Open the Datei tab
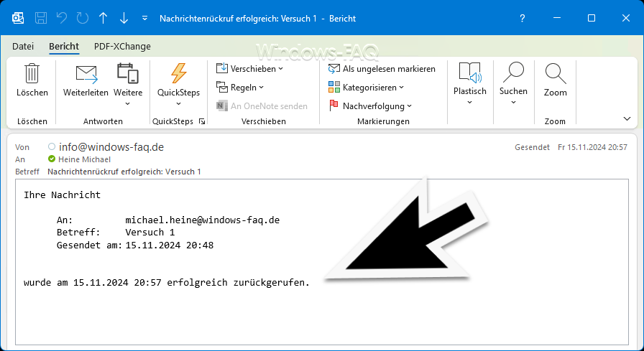The image size is (644, 351). click(x=23, y=47)
